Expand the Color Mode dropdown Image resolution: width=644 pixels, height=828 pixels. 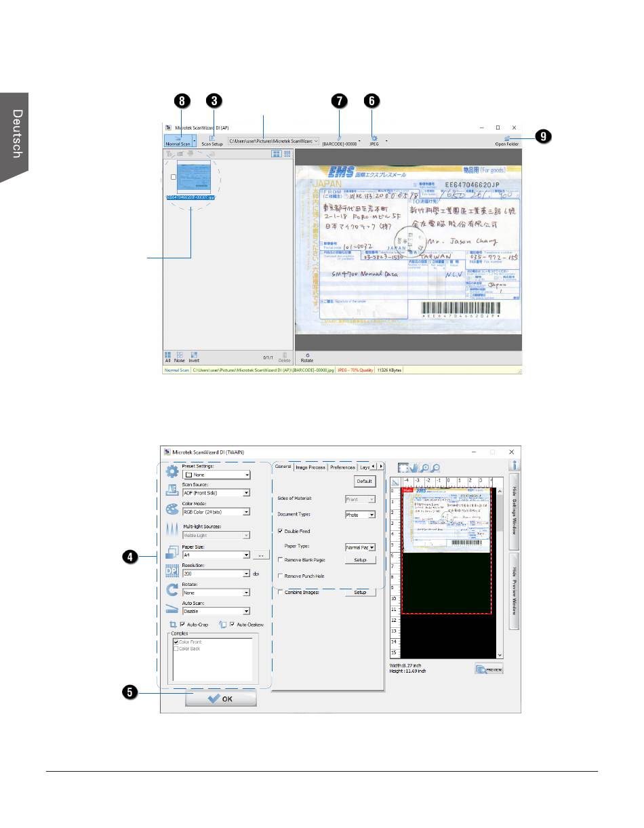pos(247,512)
